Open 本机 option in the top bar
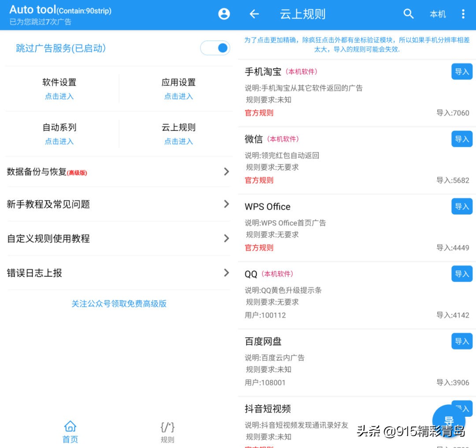 [x=438, y=14]
